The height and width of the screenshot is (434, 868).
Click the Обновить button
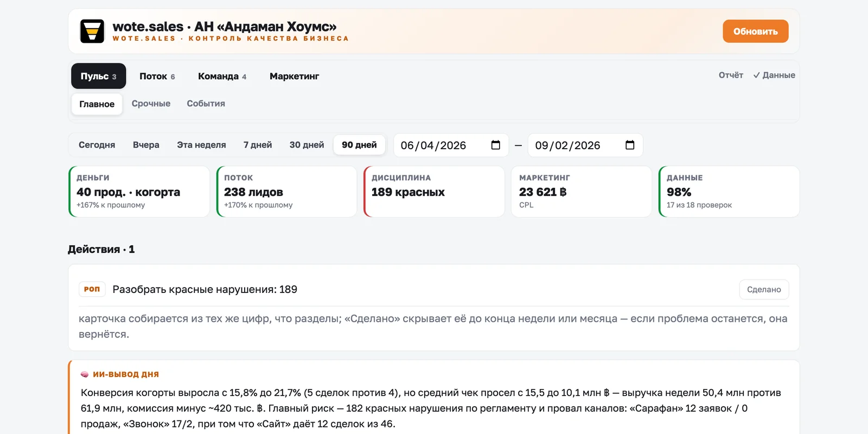755,31
